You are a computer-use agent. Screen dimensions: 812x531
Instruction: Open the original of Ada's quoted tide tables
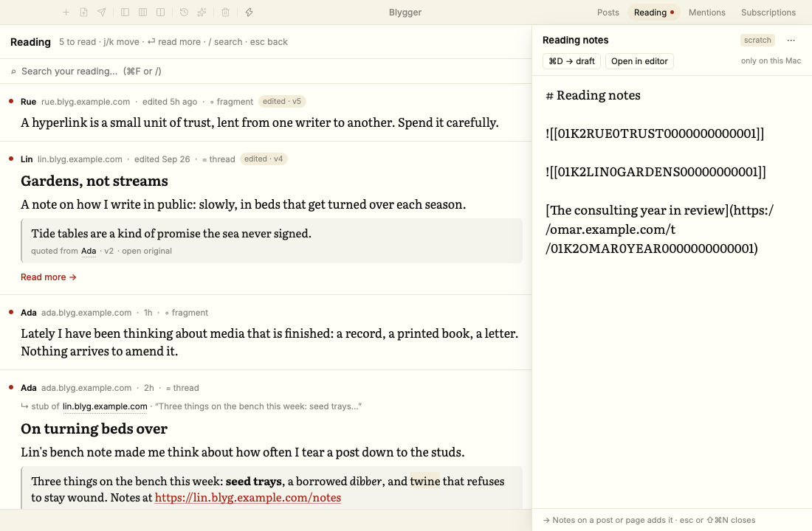[x=147, y=251]
